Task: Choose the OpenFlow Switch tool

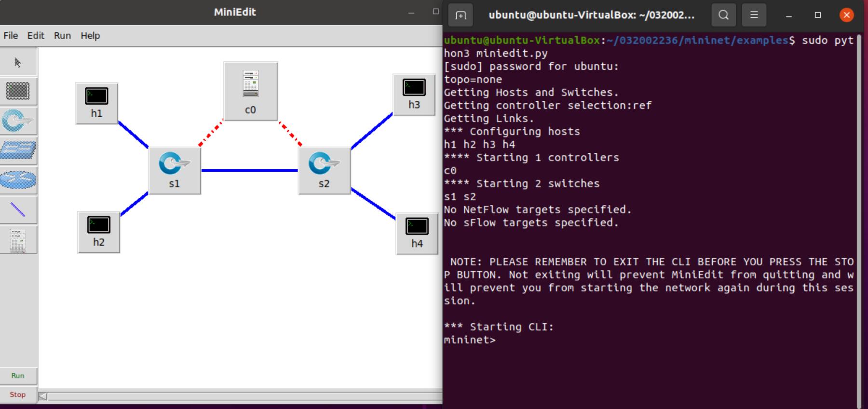Action: tap(18, 121)
